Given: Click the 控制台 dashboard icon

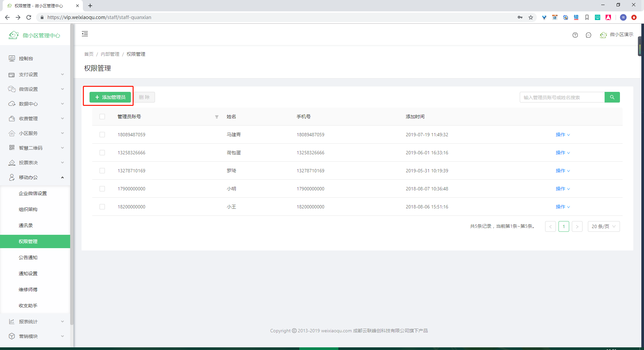Looking at the screenshot, I should pyautogui.click(x=12, y=58).
